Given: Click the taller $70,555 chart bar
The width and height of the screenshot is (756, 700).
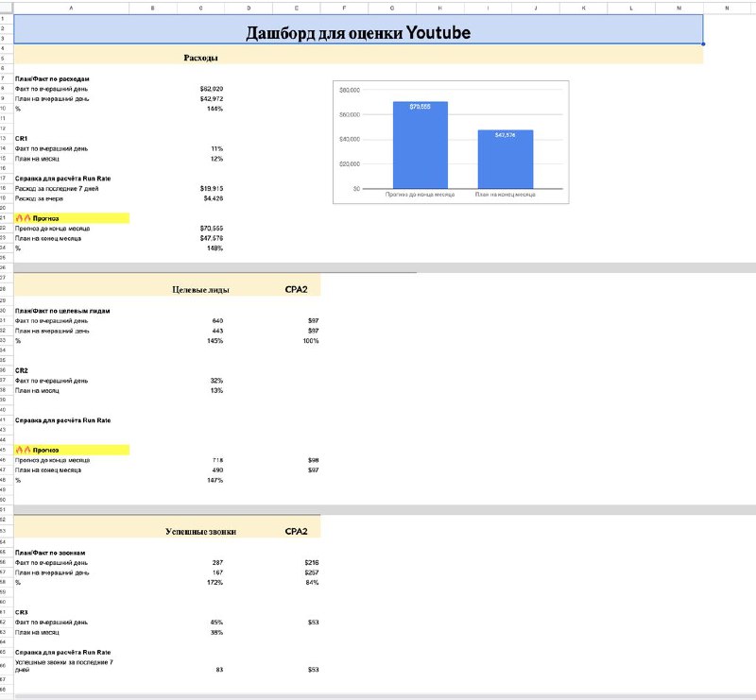Looking at the screenshot, I should 421,145.
